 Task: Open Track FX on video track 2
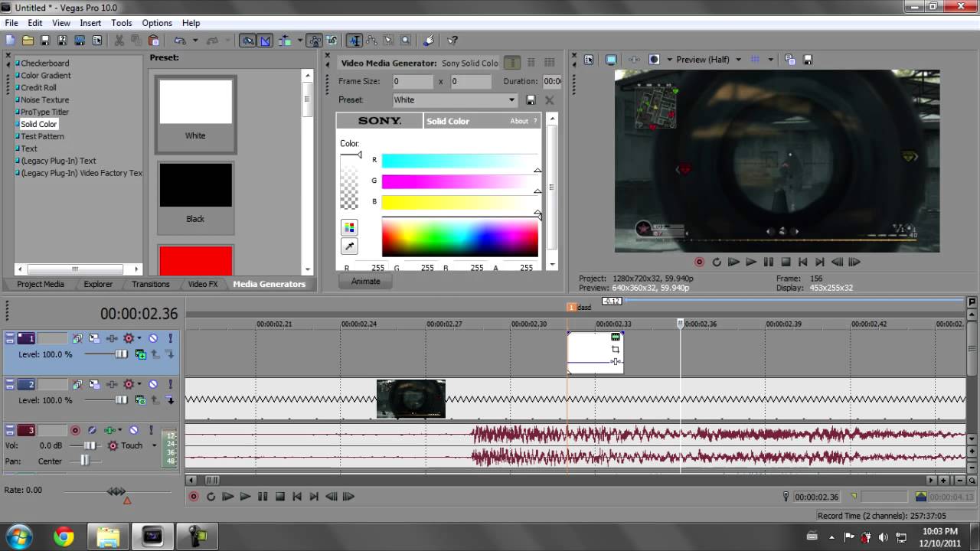(x=112, y=384)
